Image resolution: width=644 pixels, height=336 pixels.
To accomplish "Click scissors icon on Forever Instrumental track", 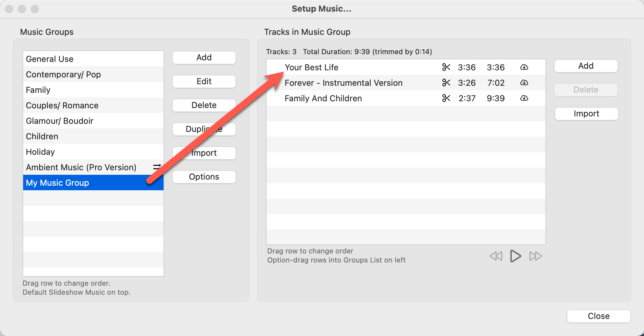I will 446,83.
